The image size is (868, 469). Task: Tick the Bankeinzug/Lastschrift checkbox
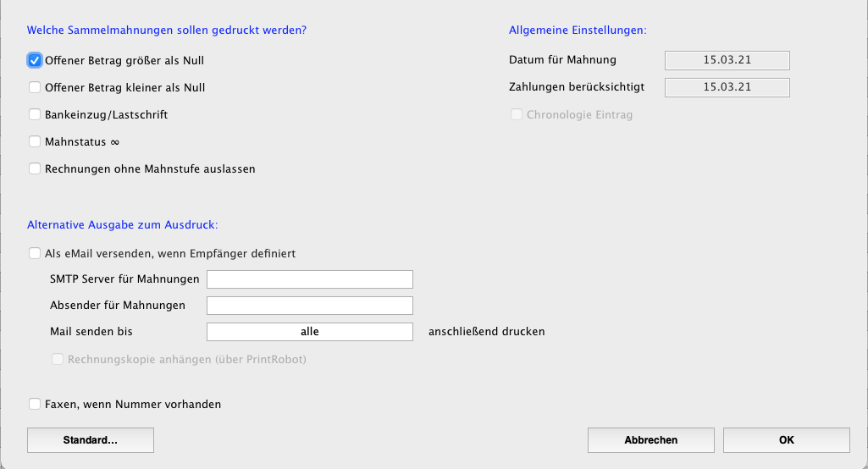pos(35,114)
